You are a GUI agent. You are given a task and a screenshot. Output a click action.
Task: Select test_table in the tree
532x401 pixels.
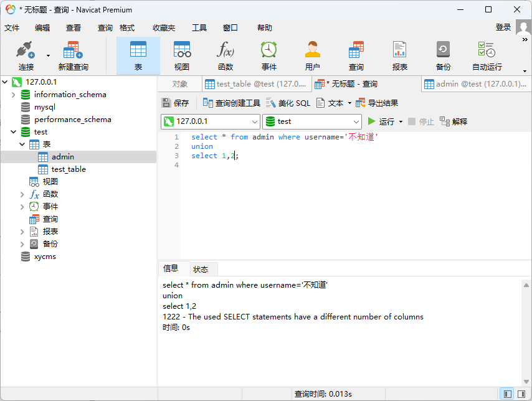click(69, 169)
